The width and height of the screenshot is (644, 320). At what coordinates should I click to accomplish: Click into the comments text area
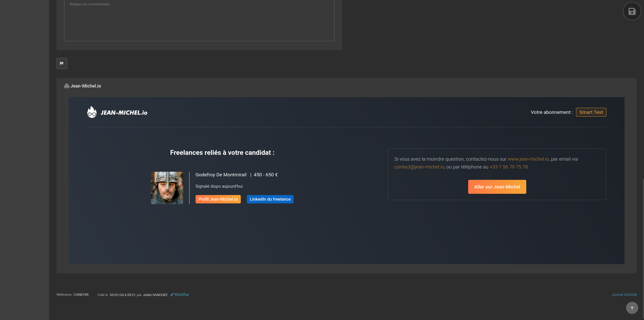199,20
